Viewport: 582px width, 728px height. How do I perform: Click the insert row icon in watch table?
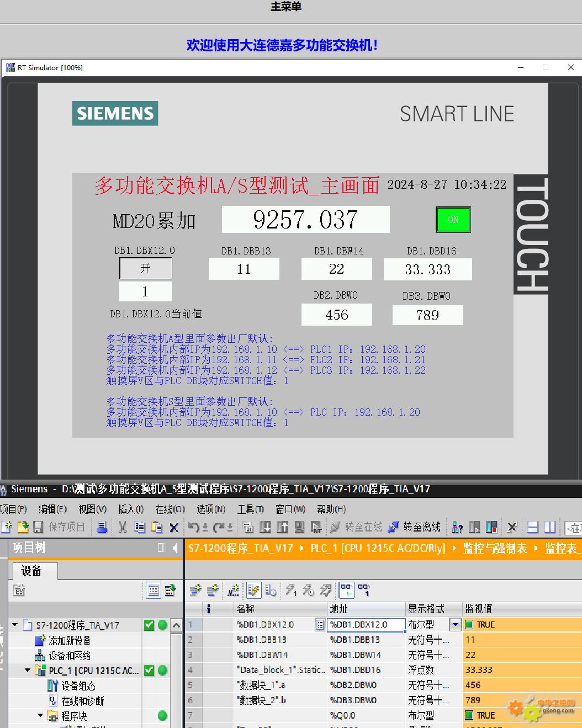(195, 591)
